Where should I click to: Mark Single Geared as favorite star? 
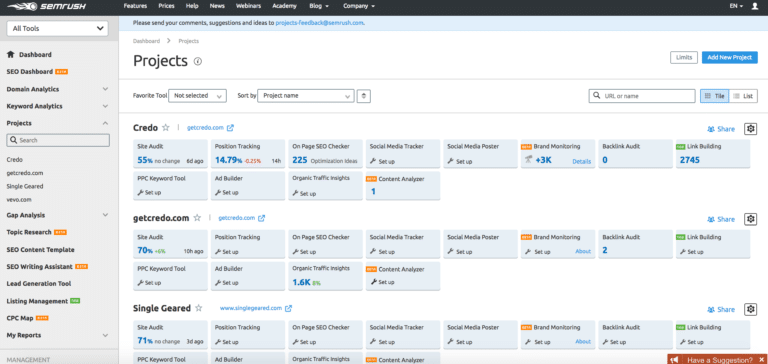pyautogui.click(x=198, y=308)
